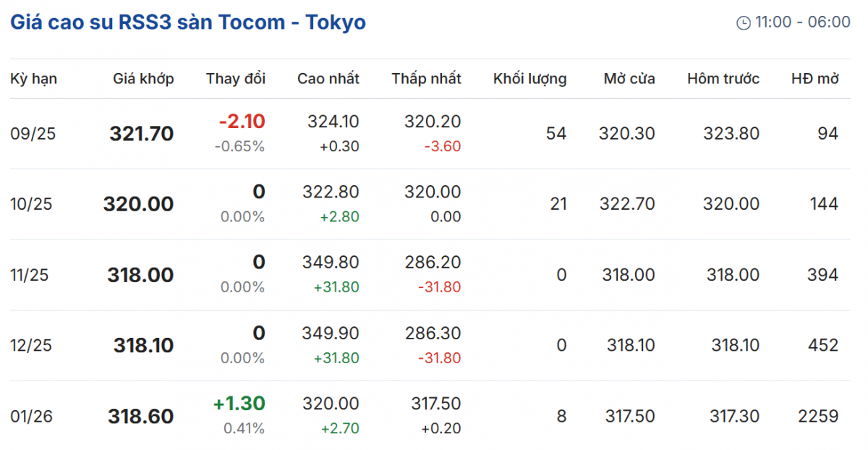
Task: Click the Giá khớp column header
Action: (x=143, y=79)
